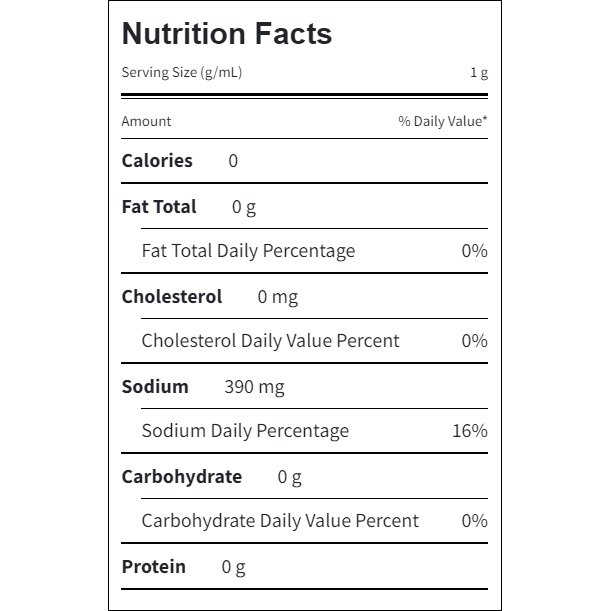Select the 0 mg cholesterol value

click(x=277, y=297)
